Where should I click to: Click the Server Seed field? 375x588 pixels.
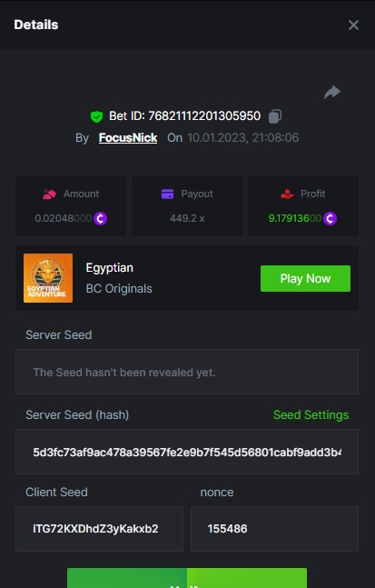click(x=187, y=372)
